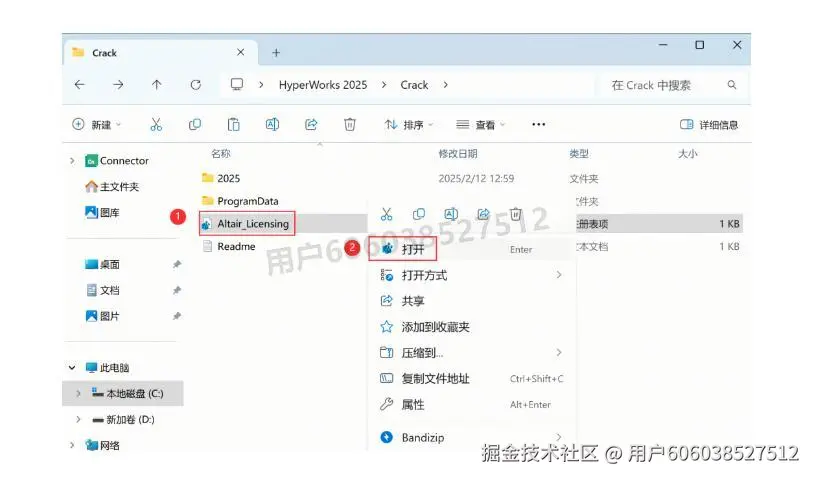This screenshot has width=814, height=479.
Task: Expand the Connector tree node
Action: point(72,161)
